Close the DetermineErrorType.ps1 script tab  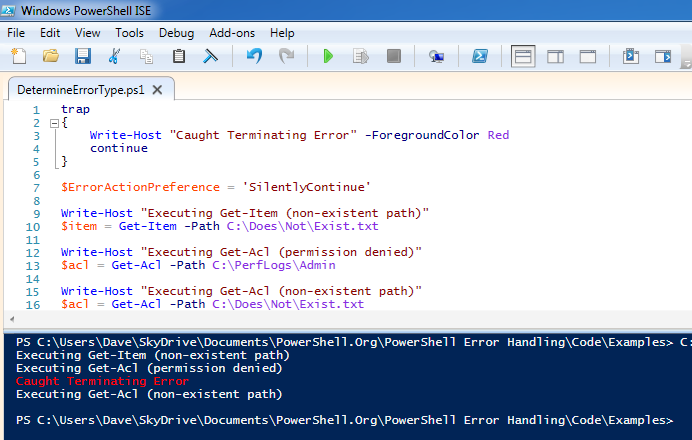tap(158, 89)
